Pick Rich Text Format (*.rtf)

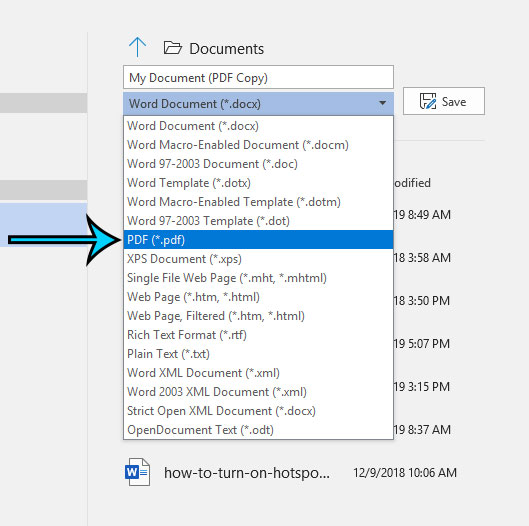[258, 335]
